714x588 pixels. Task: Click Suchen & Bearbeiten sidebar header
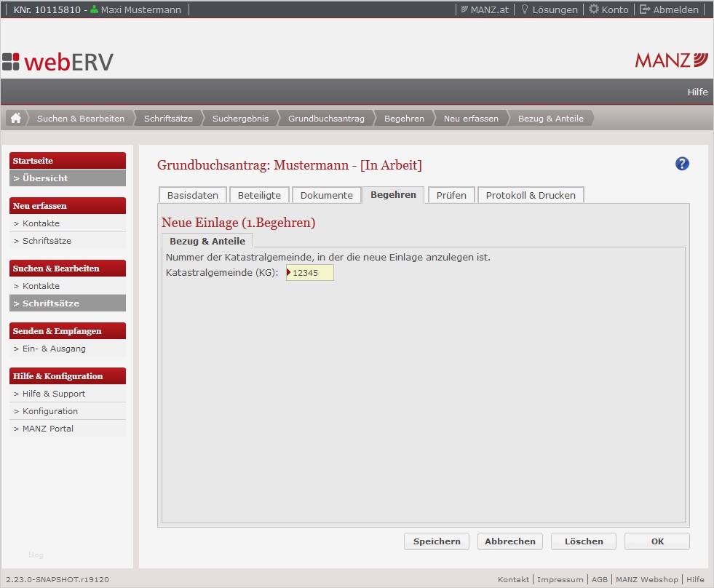[68, 269]
